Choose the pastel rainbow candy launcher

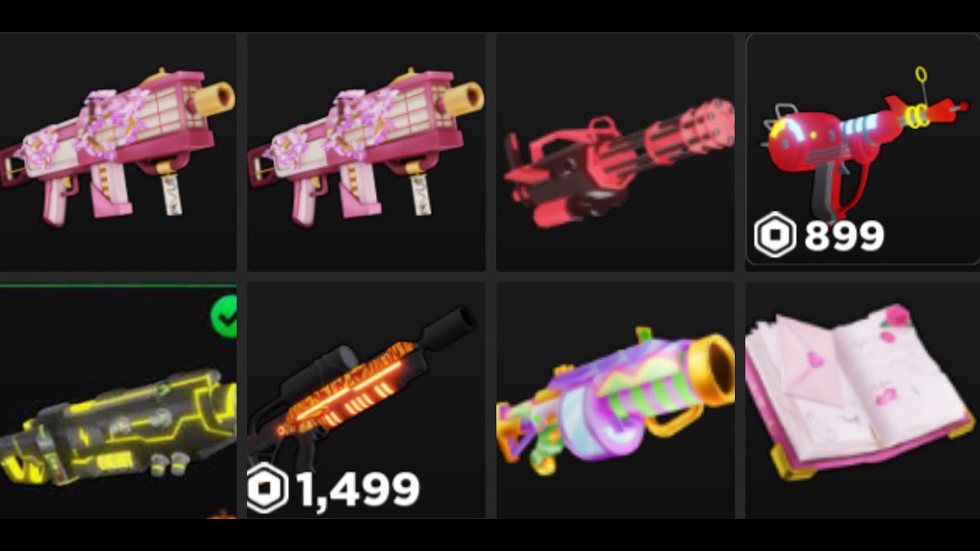coord(616,400)
